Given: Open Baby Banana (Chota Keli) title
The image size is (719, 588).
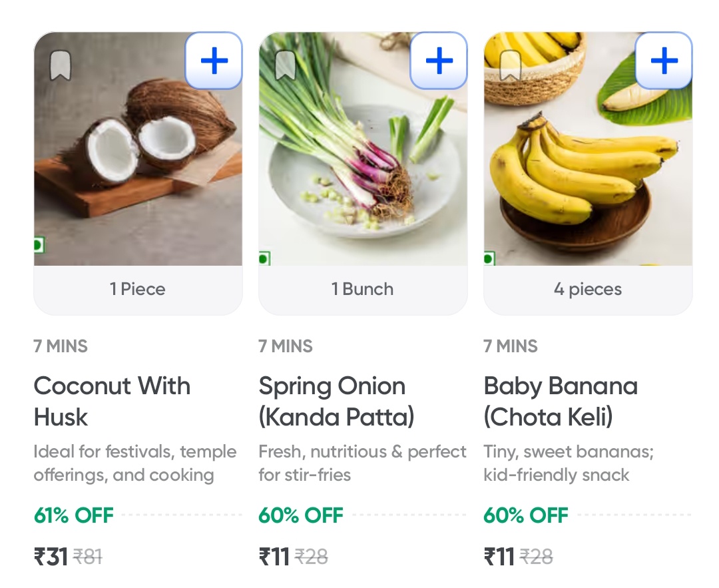Looking at the screenshot, I should click(561, 402).
